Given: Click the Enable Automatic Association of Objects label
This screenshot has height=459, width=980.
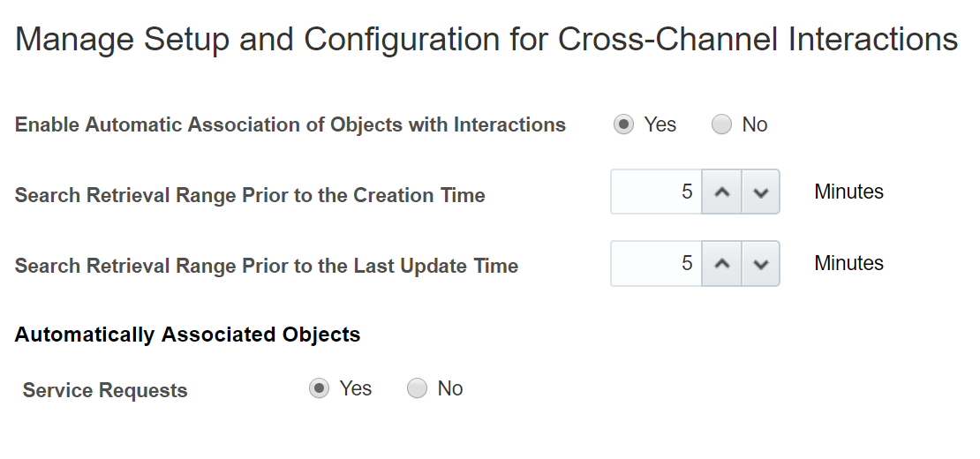Looking at the screenshot, I should pyautogui.click(x=290, y=125).
